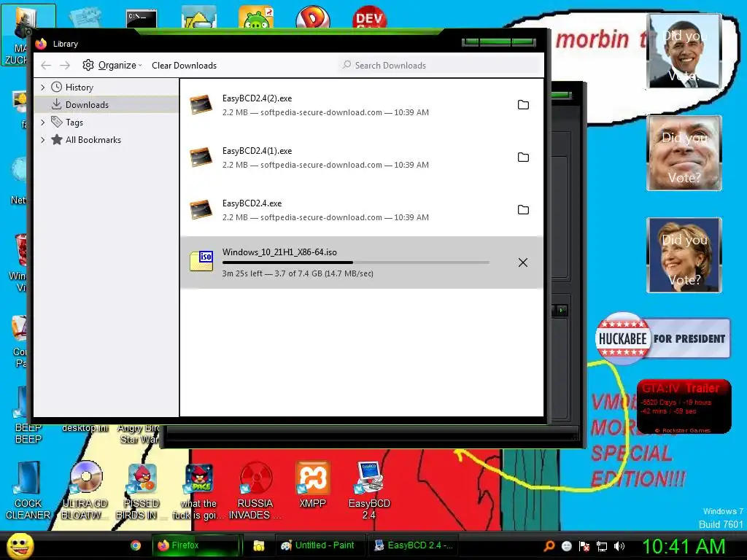The width and height of the screenshot is (747, 560).
Task: Open the Start menu smiley button
Action: click(20, 545)
